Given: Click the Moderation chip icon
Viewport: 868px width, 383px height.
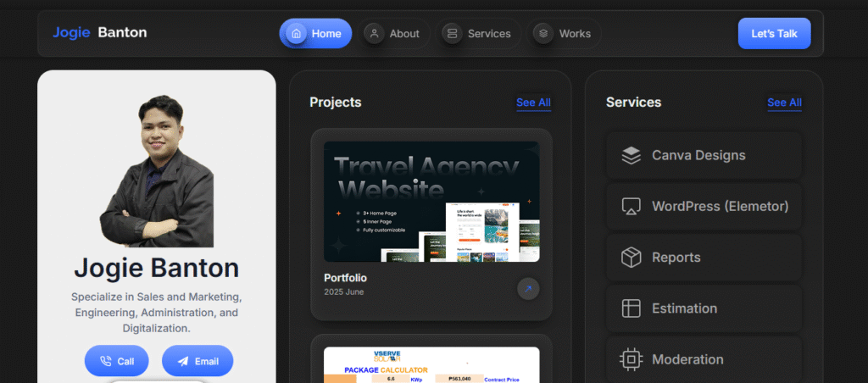Looking at the screenshot, I should 631,359.
